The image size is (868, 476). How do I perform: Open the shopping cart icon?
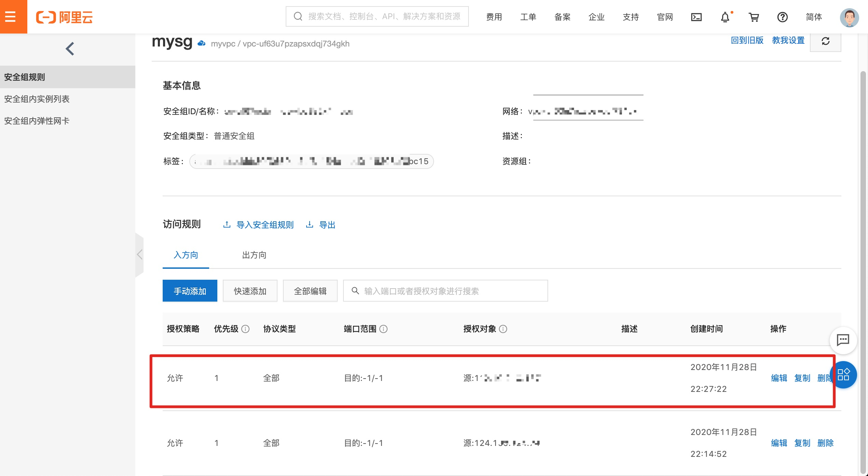coord(754,17)
